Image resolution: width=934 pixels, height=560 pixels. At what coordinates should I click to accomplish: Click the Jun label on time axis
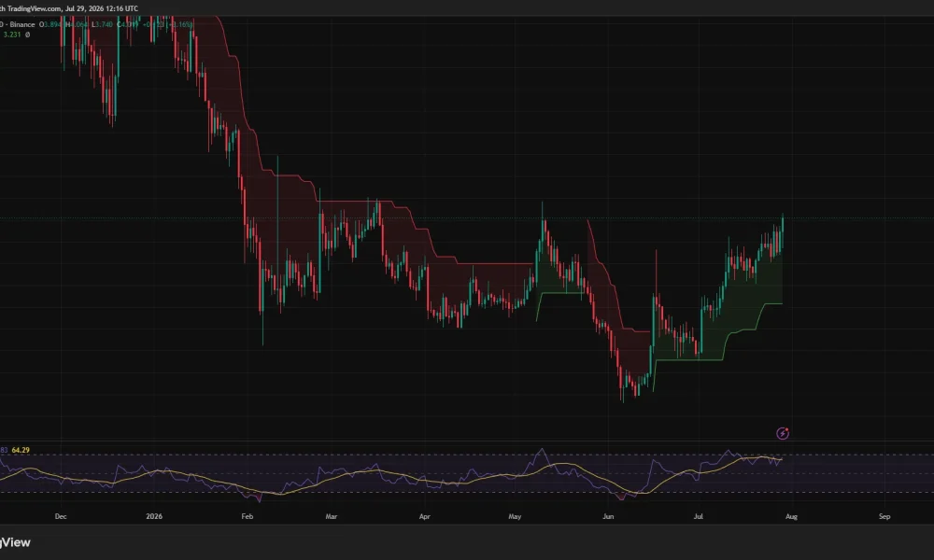[x=608, y=516]
